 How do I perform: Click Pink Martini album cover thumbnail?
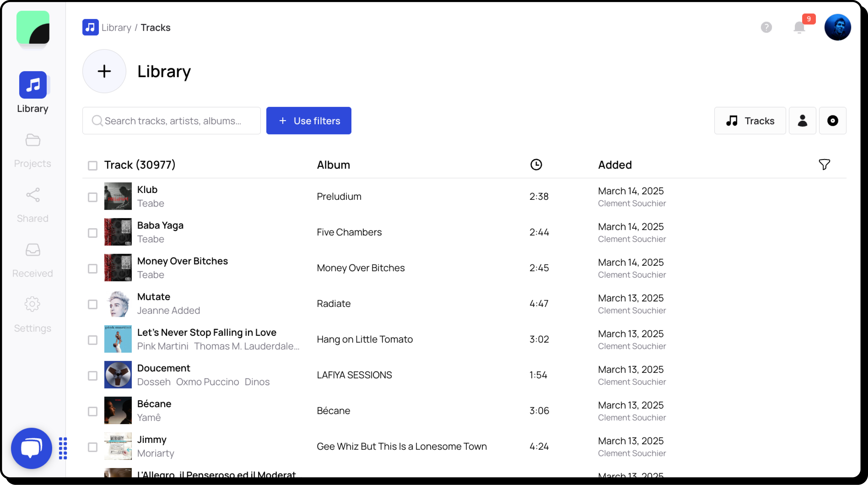pos(118,339)
